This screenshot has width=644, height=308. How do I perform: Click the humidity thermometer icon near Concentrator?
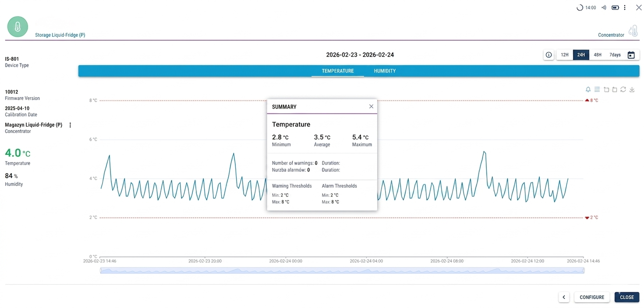[633, 31]
